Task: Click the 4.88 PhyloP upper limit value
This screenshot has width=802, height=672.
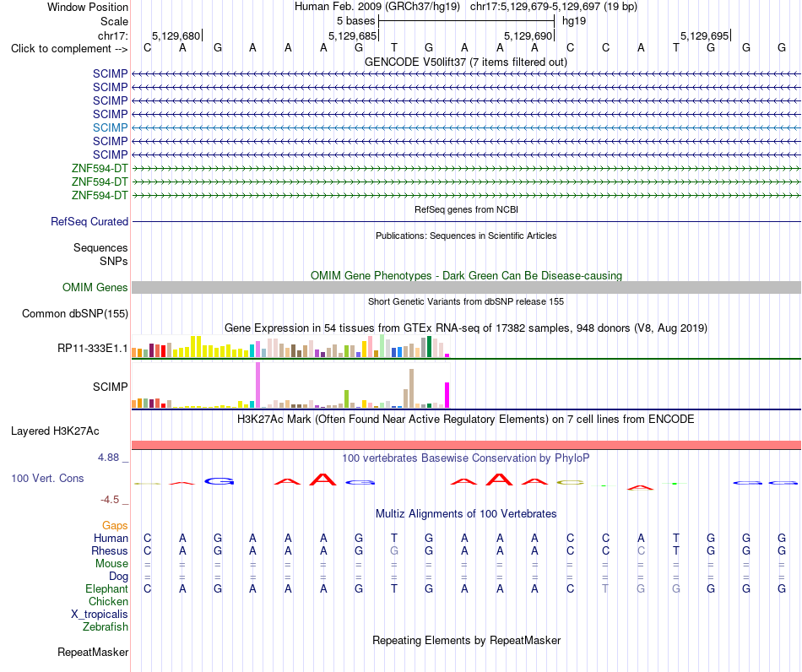Action: [x=108, y=458]
